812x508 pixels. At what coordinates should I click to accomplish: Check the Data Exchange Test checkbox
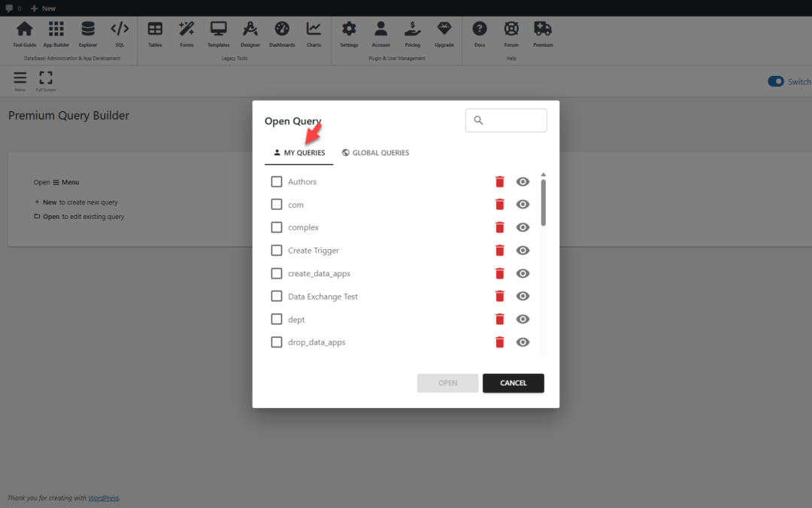pyautogui.click(x=277, y=296)
